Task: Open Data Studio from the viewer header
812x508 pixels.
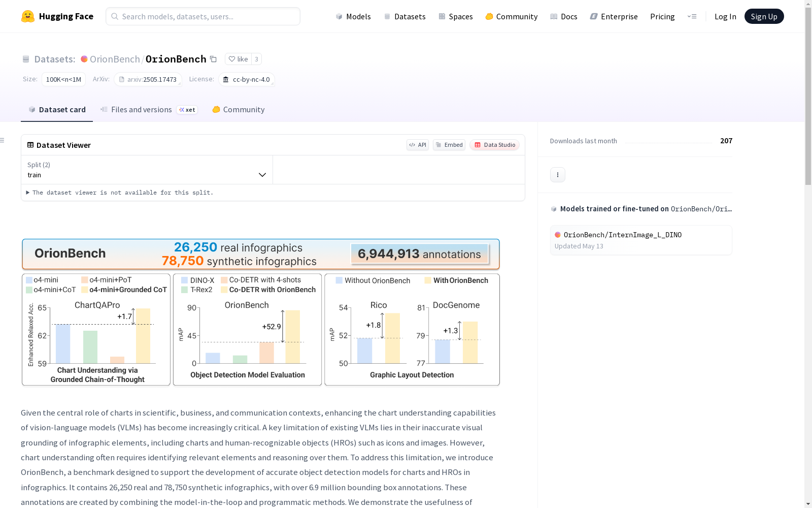Action: (x=495, y=145)
